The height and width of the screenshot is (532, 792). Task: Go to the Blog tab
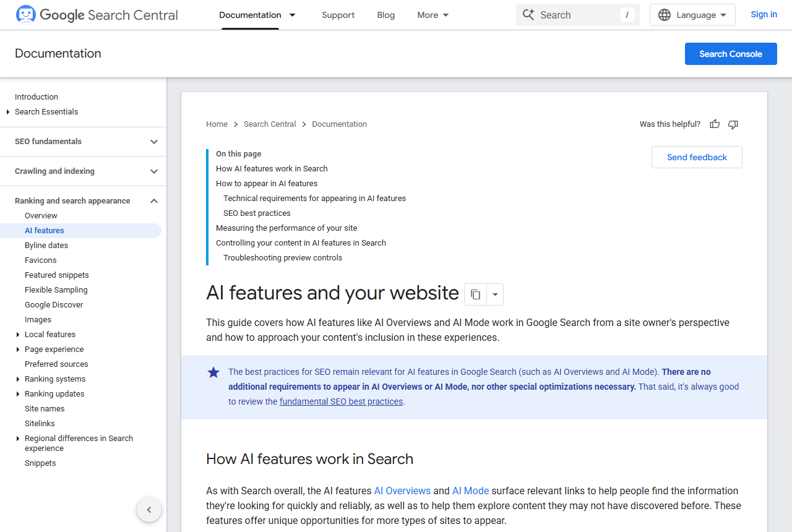pos(386,15)
